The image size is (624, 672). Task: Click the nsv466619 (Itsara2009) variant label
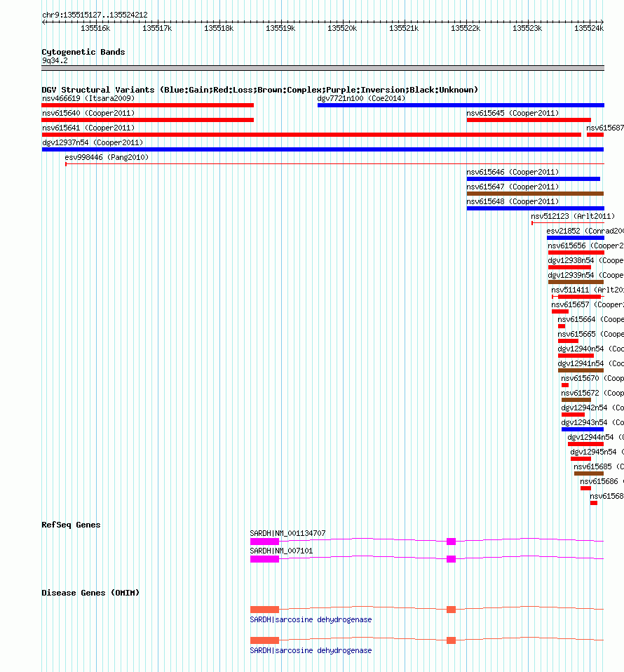click(88, 98)
